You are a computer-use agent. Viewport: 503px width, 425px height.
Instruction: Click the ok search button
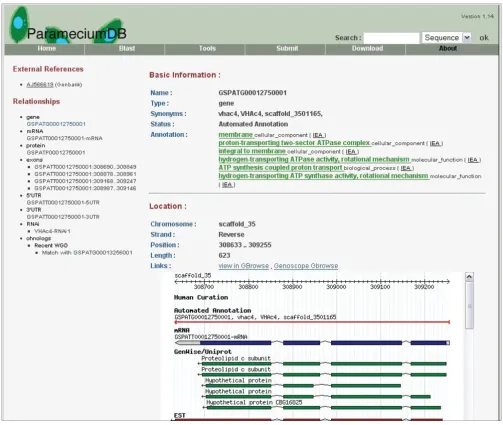point(484,38)
